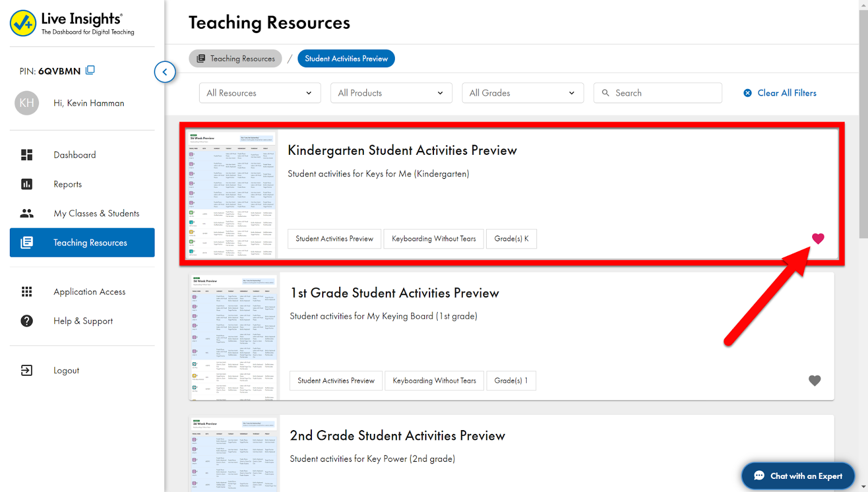The height and width of the screenshot is (492, 868).
Task: Click the PIN code 6QVBMN text
Action: [60, 71]
